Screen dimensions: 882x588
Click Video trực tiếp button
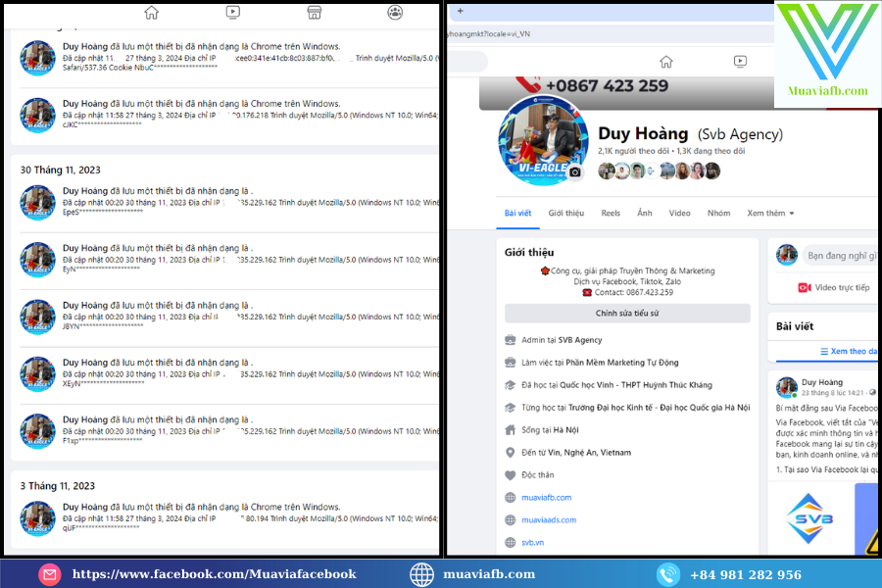[x=834, y=287]
